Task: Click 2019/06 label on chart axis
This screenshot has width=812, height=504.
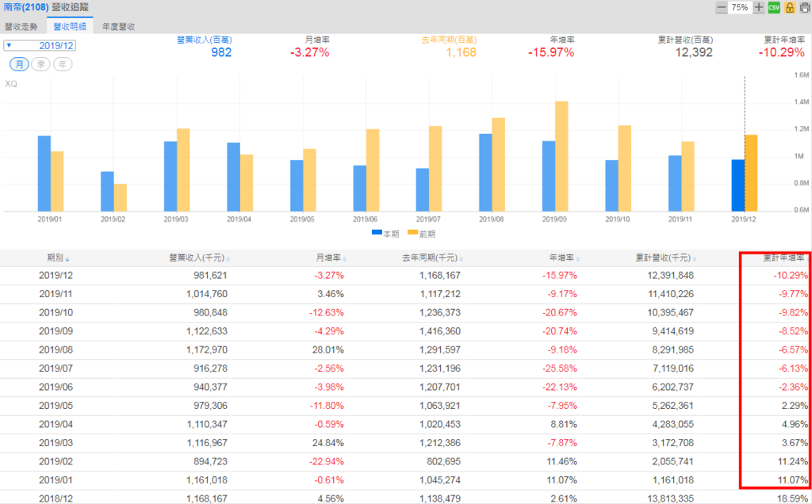Action: click(x=365, y=220)
